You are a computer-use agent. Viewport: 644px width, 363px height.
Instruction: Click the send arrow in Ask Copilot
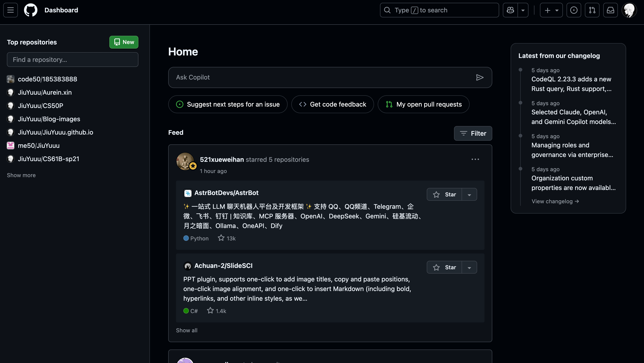point(479,77)
